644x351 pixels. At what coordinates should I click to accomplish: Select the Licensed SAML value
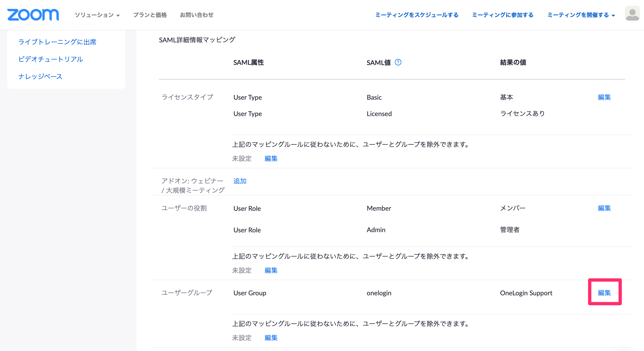pyautogui.click(x=379, y=114)
